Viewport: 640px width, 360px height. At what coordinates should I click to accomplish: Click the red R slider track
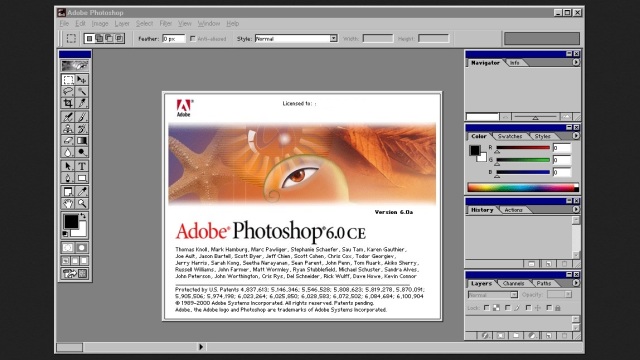click(523, 148)
